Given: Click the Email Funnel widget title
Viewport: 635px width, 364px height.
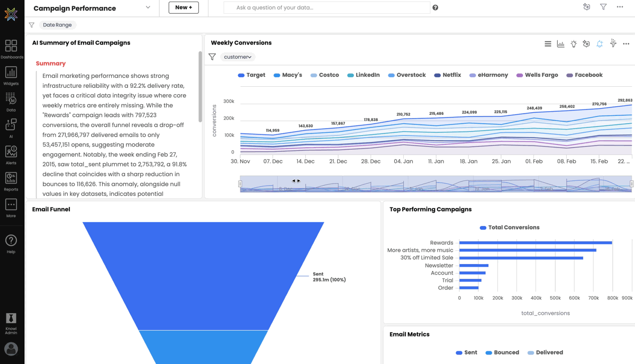Looking at the screenshot, I should pos(51,210).
